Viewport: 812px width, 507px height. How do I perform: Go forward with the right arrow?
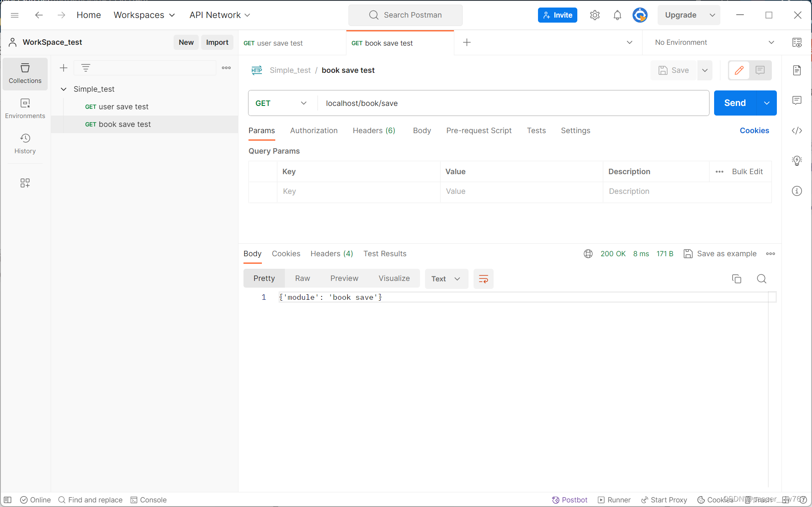point(61,15)
